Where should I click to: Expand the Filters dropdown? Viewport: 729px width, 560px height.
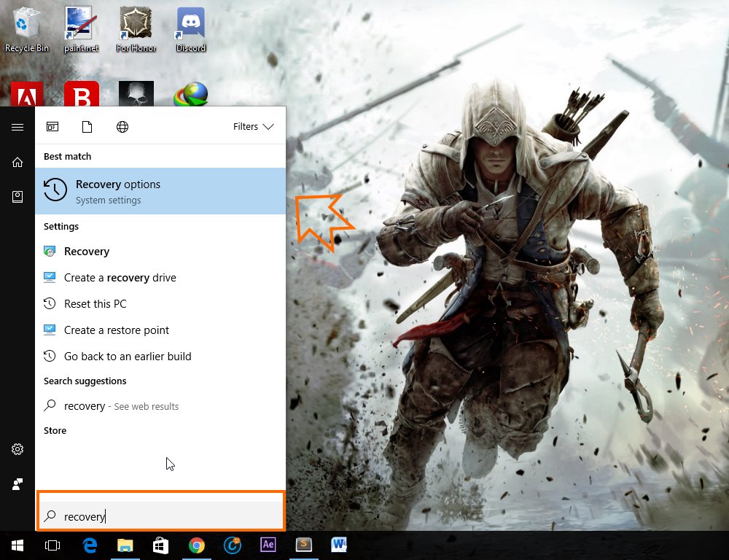(x=254, y=127)
